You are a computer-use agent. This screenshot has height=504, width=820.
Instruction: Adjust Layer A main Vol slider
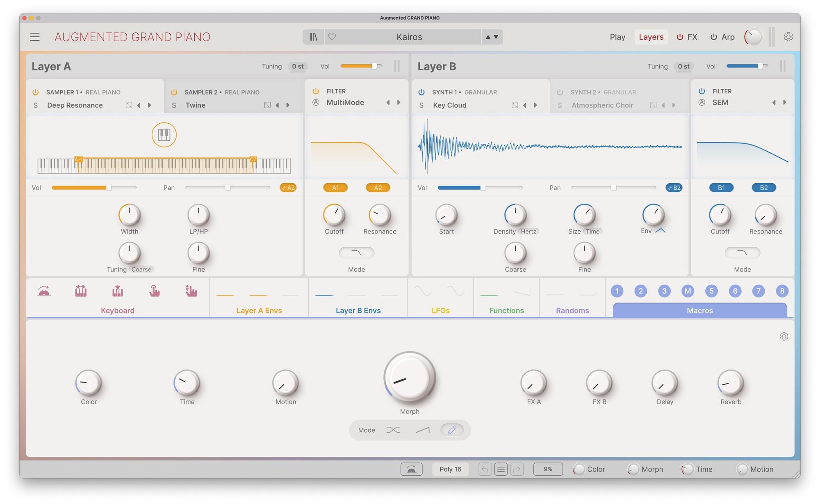click(374, 66)
